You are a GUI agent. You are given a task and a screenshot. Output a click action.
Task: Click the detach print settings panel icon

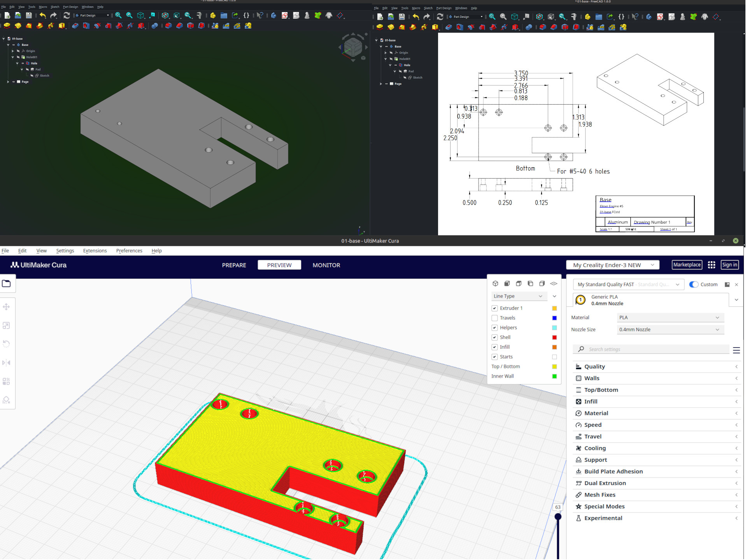click(727, 285)
